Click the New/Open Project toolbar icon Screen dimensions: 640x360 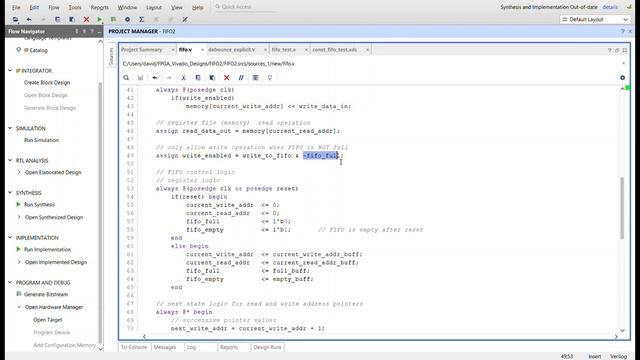(15, 19)
